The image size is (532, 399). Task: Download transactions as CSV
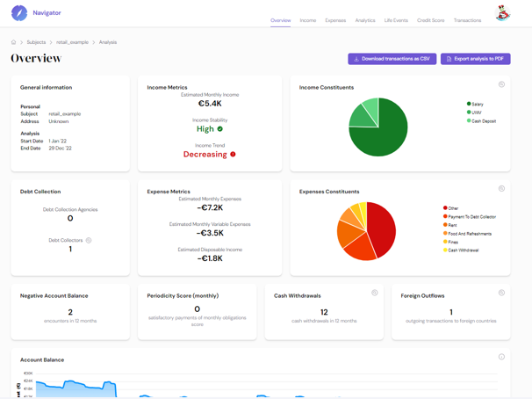392,59
